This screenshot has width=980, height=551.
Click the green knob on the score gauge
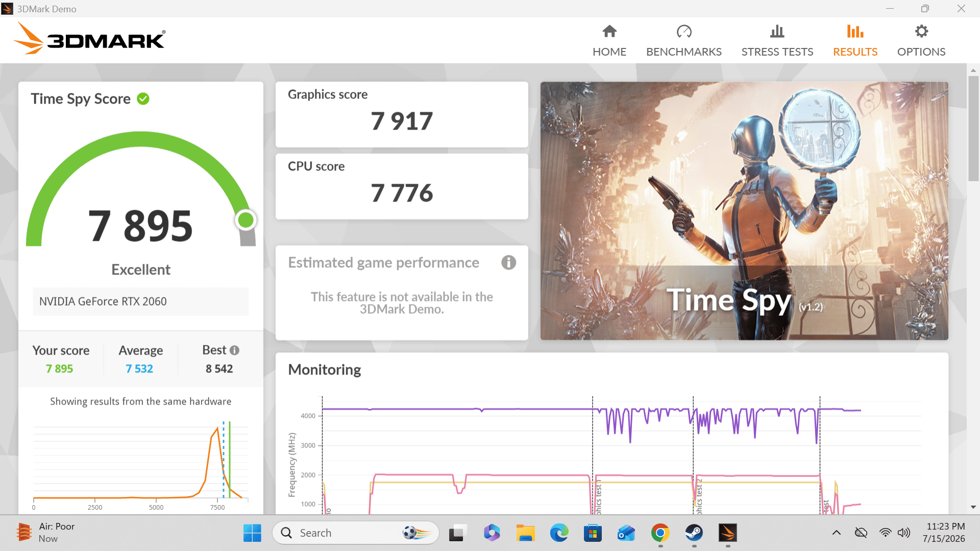pyautogui.click(x=246, y=220)
